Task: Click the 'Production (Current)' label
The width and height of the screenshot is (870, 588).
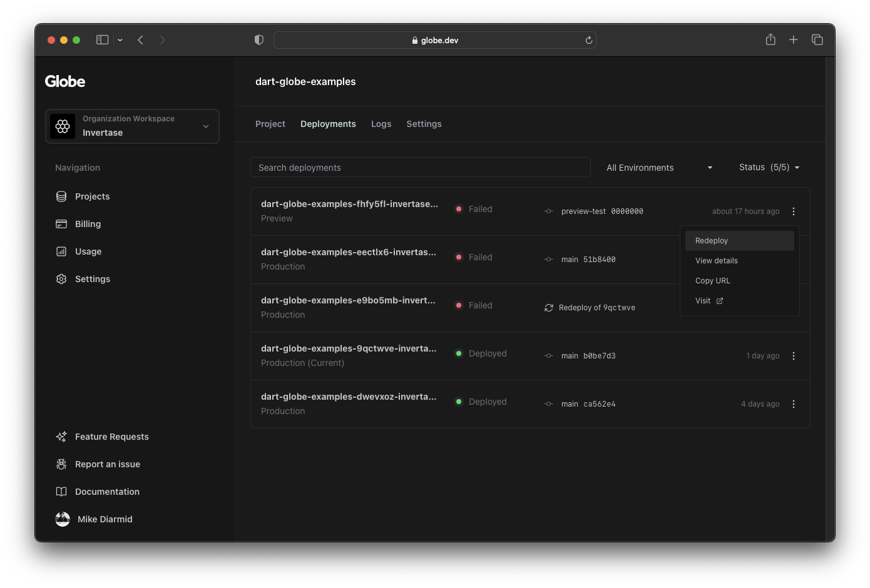Action: (302, 363)
